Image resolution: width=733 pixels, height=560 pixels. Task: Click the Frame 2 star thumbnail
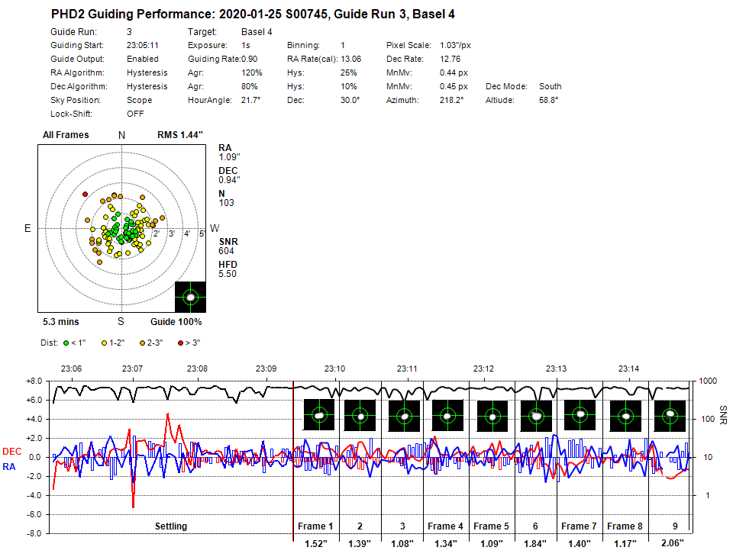360,415
